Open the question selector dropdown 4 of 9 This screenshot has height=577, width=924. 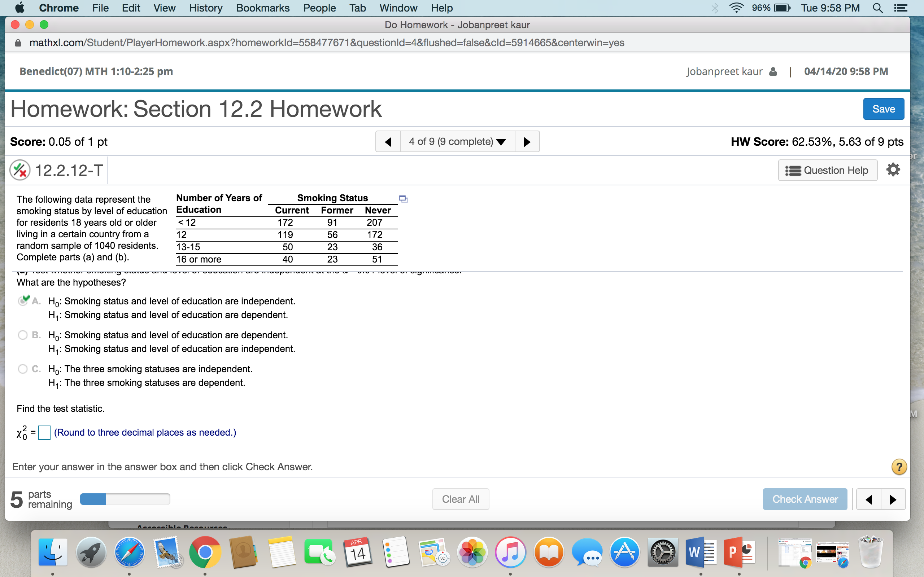click(x=457, y=142)
